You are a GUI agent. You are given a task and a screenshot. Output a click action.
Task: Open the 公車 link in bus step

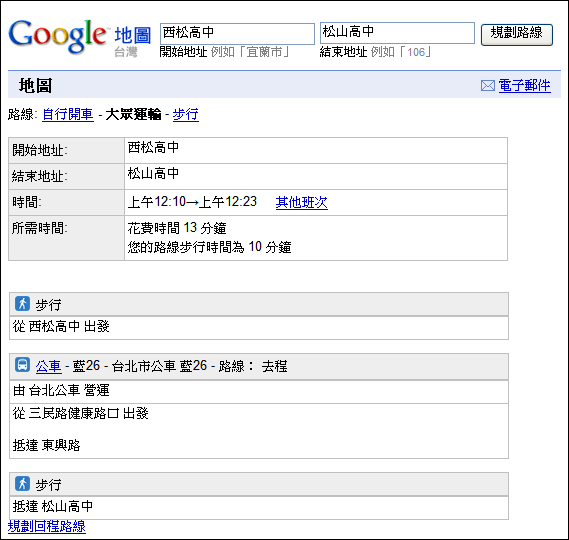(49, 366)
